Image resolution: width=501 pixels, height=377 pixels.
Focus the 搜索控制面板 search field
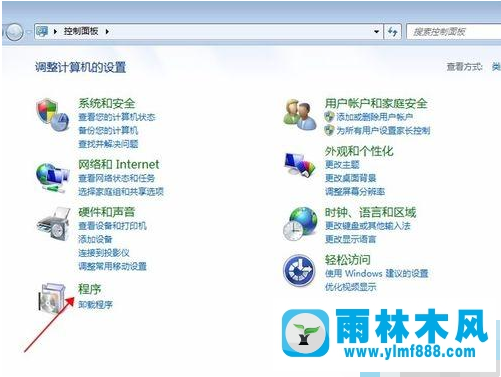tap(453, 32)
